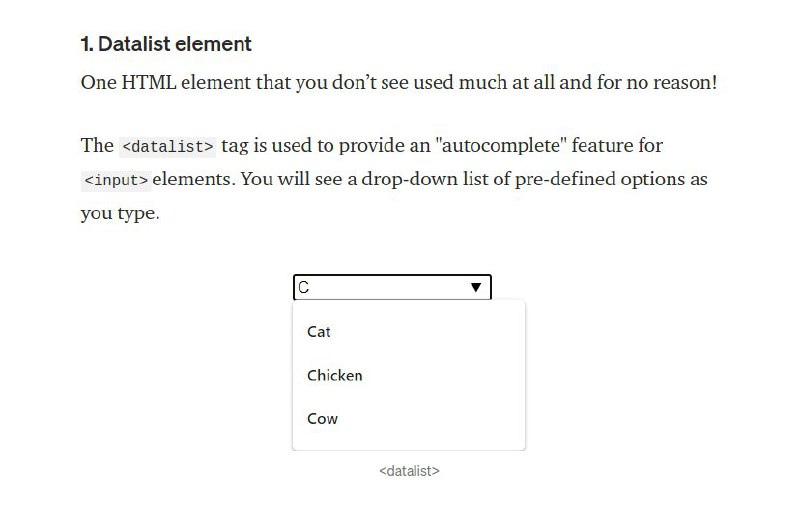Click the word 'The' starting the second paragraph
The height and width of the screenshot is (507, 800).
(x=97, y=146)
